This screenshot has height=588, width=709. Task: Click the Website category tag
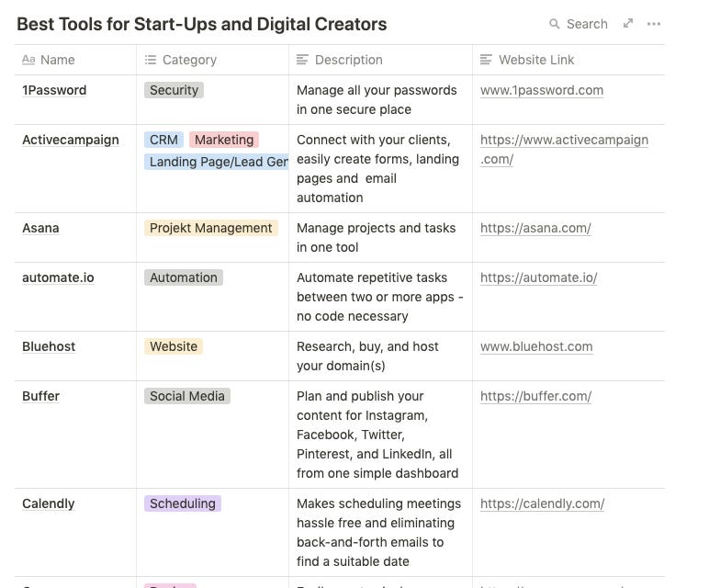pyautogui.click(x=174, y=346)
